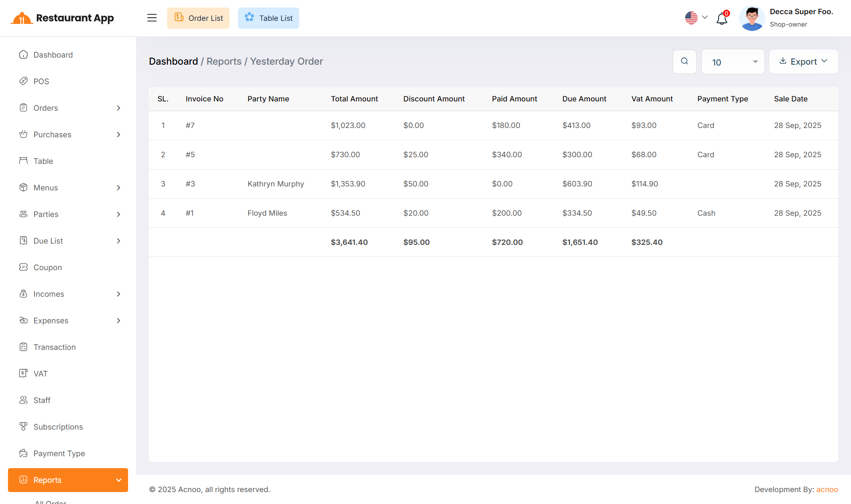Click the user profile avatar

click(x=752, y=18)
